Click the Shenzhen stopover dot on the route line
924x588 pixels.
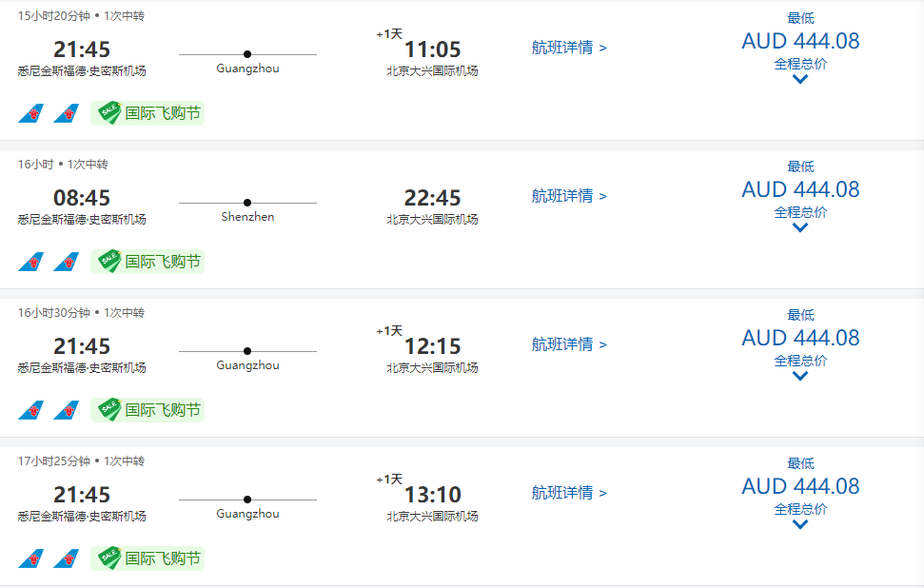[247, 203]
